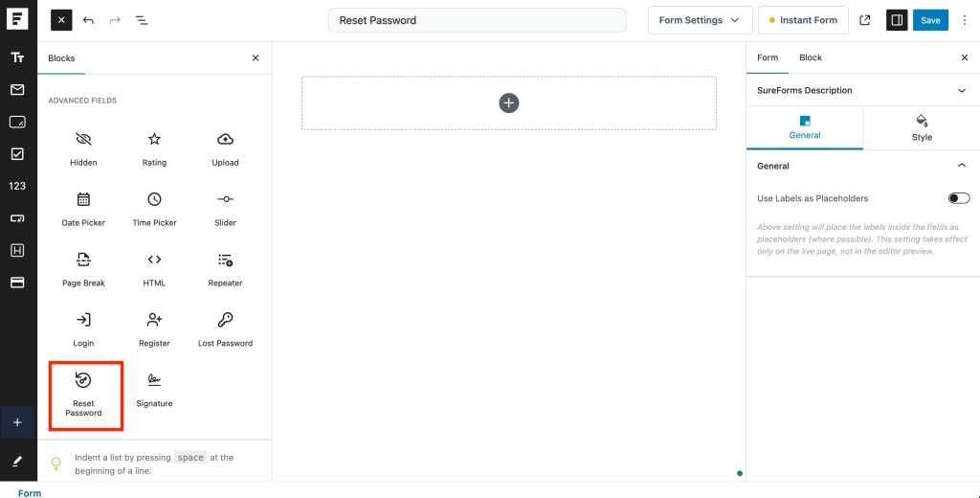Image resolution: width=980 pixels, height=498 pixels.
Task: Add a block with the plus appender
Action: click(509, 103)
